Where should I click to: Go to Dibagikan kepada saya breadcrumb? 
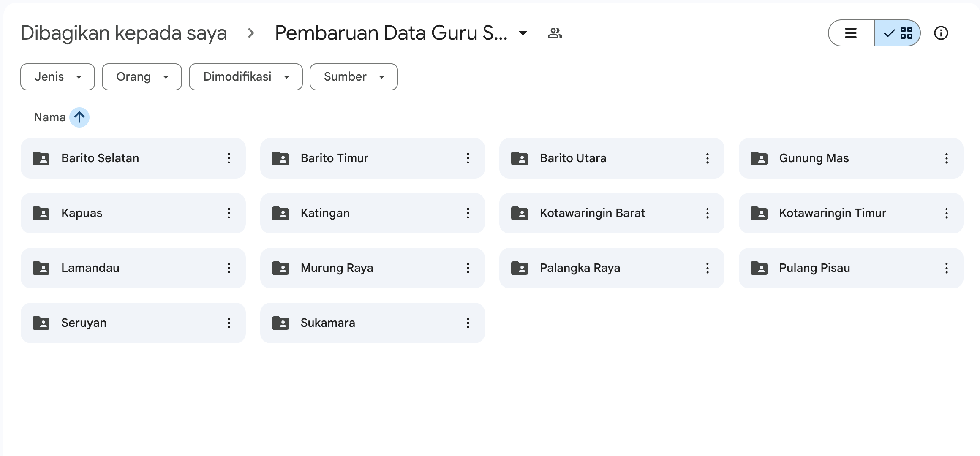click(124, 33)
